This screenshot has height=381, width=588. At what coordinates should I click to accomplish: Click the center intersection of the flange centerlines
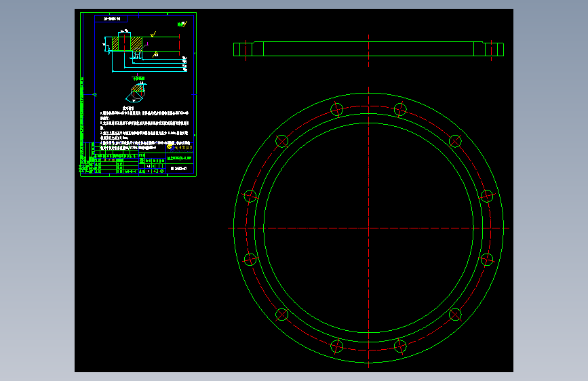(369, 228)
